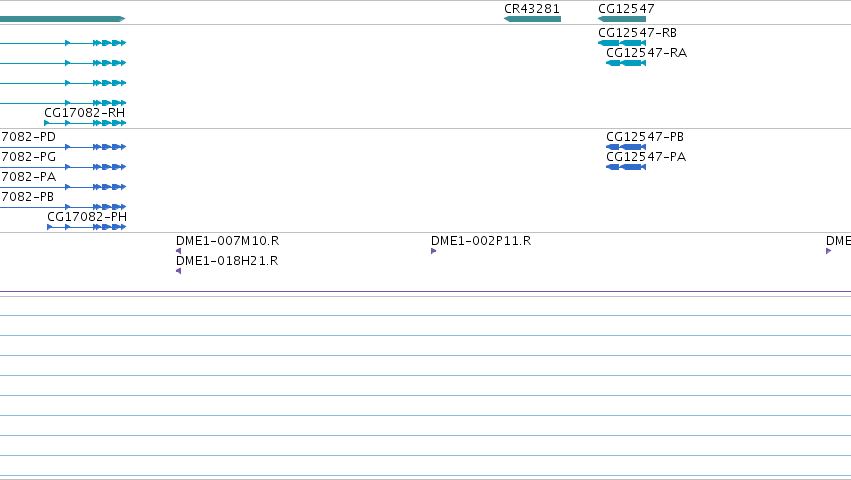Click the CG17082-PH label
This screenshot has height=480, width=851.
[87, 217]
